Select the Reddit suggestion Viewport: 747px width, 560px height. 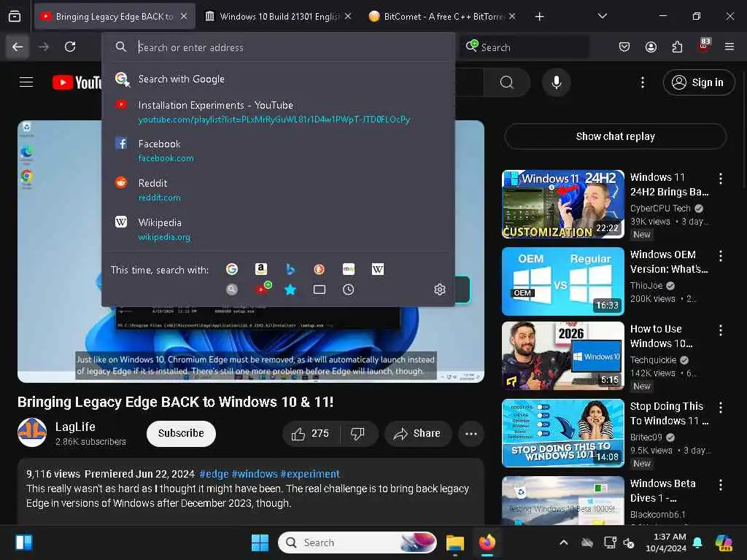(278, 190)
